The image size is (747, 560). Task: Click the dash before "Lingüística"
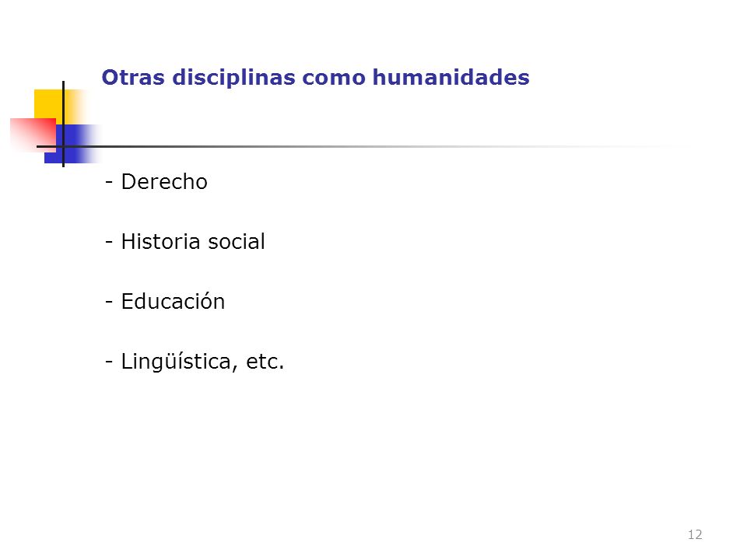click(109, 362)
